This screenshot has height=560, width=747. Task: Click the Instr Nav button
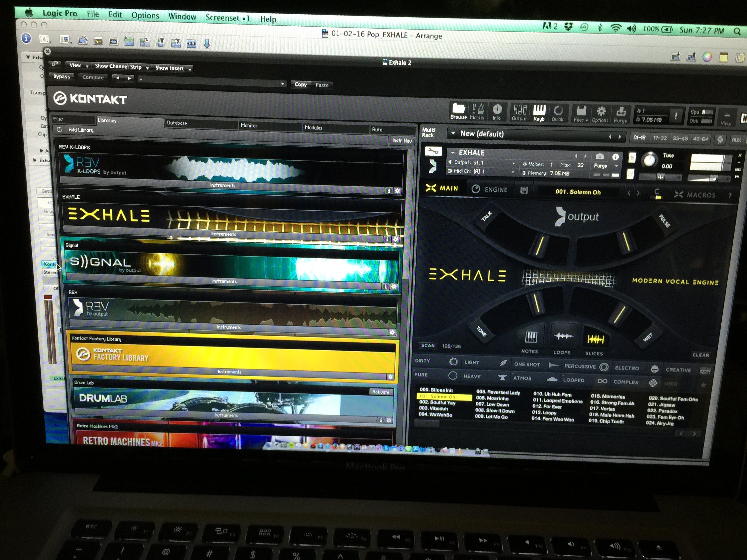tap(402, 140)
